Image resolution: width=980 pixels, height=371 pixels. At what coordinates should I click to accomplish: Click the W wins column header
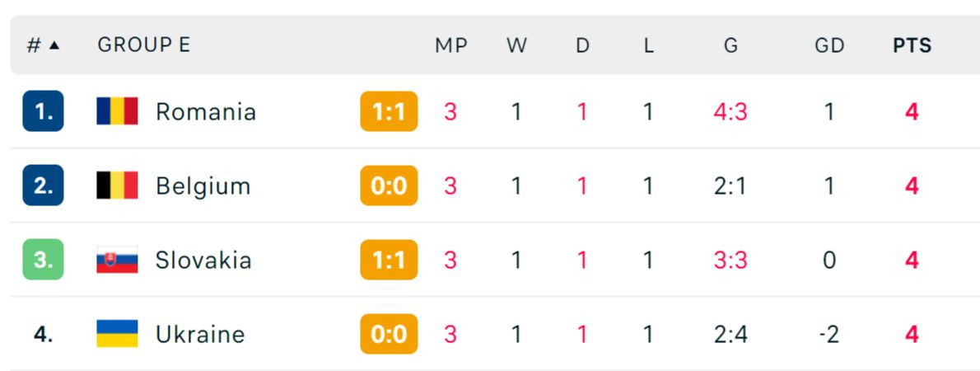516,45
